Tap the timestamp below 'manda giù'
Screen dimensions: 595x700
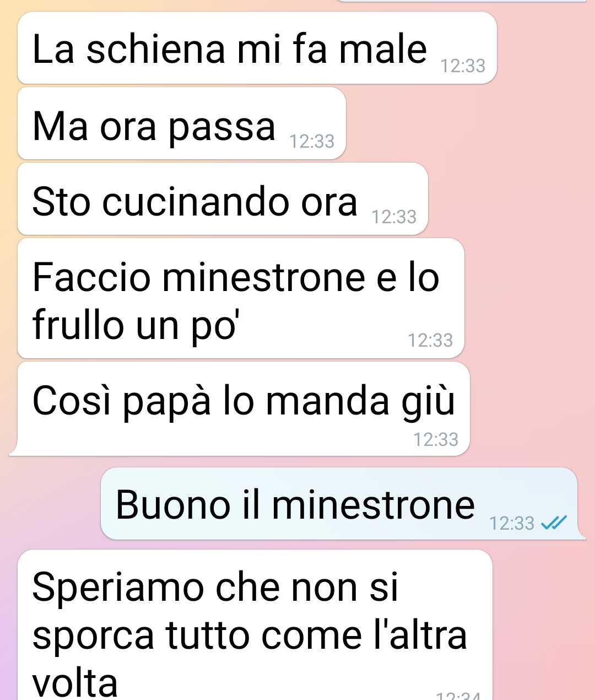pos(436,439)
